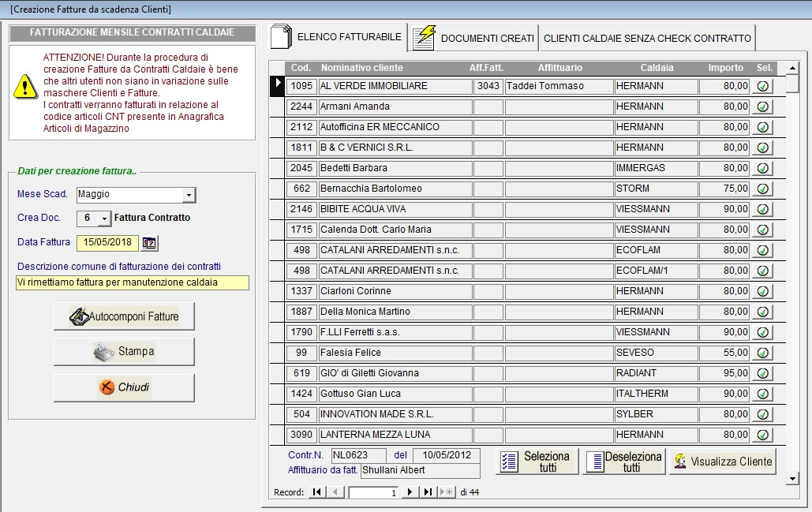Click the IMMERGAS boiler cell
Screen dimensions: 812x512
tap(656, 168)
